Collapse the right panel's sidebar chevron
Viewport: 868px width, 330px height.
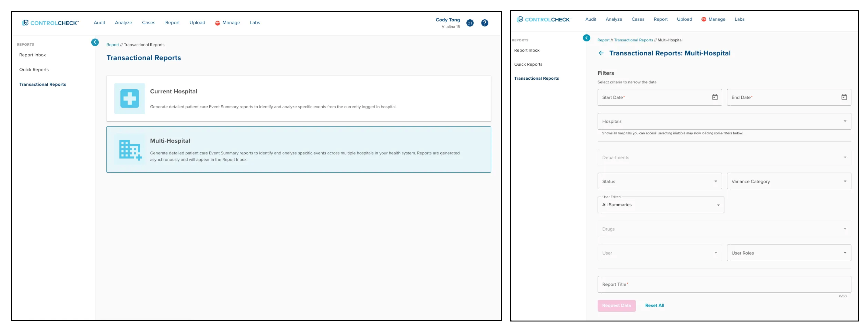click(x=586, y=38)
